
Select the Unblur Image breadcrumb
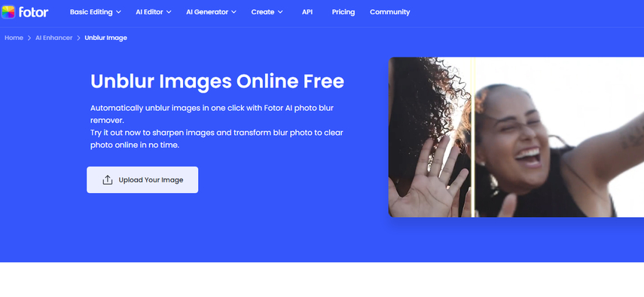[106, 38]
